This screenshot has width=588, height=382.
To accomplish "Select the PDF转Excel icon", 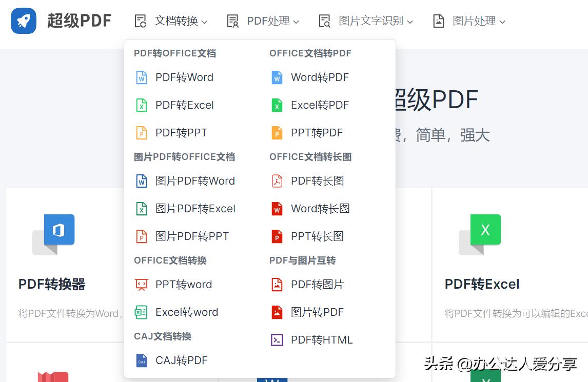I will [141, 105].
